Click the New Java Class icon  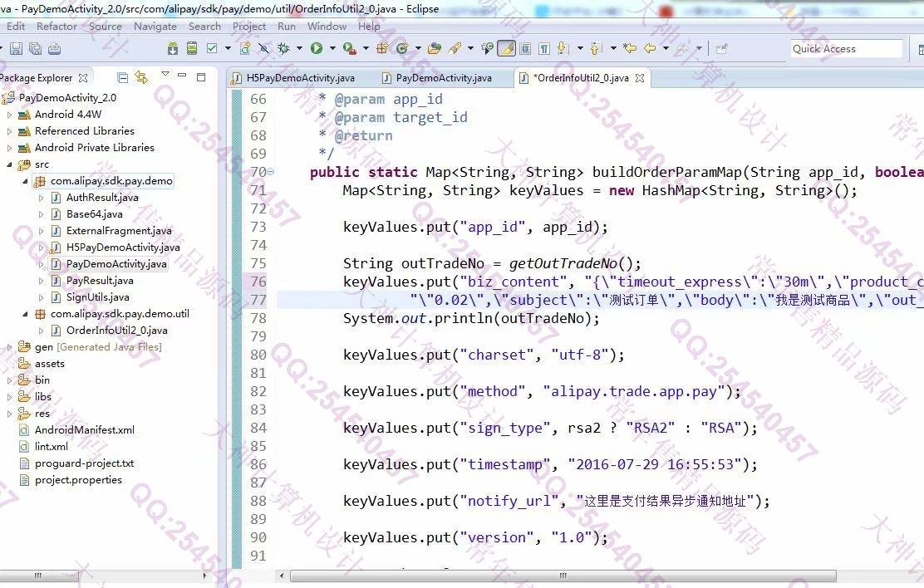click(402, 49)
